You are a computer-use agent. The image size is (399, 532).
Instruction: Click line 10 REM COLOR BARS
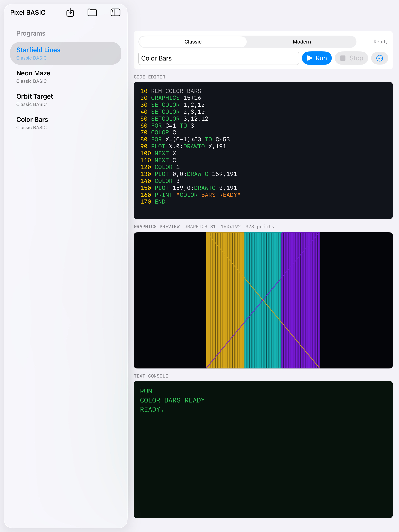click(171, 91)
